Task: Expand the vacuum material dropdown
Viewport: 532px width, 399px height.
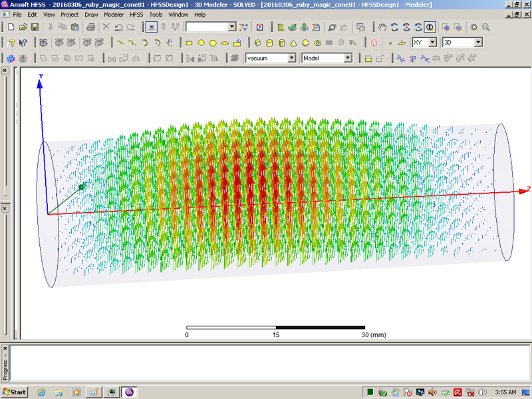Action: tap(291, 59)
